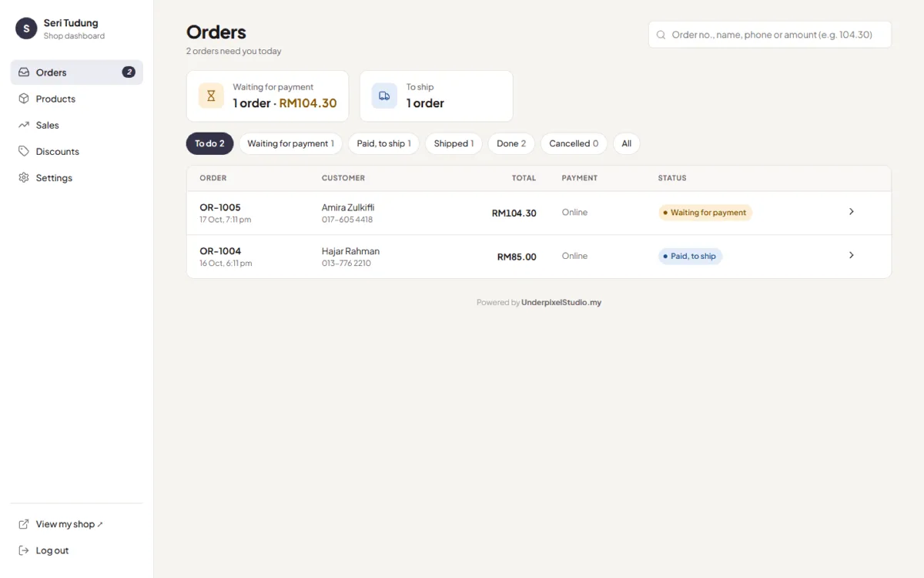This screenshot has height=578, width=924.
Task: Click total RM85.00 in table
Action: pos(517,257)
